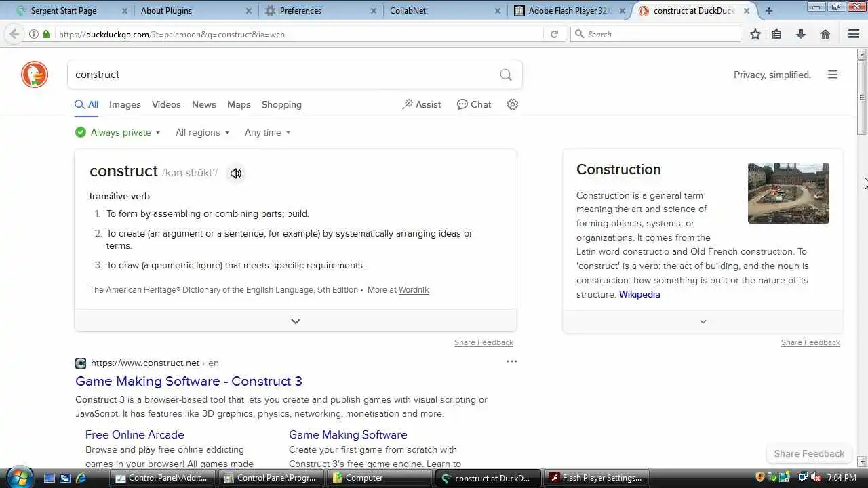Close the Serpent Start Page tab

coord(123,11)
